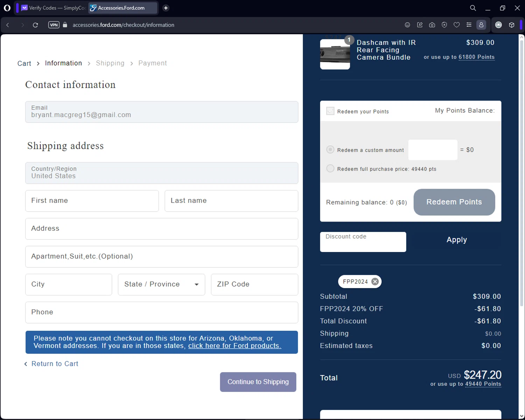The height and width of the screenshot is (420, 525).
Task: Click the padlock site security icon
Action: (65, 25)
